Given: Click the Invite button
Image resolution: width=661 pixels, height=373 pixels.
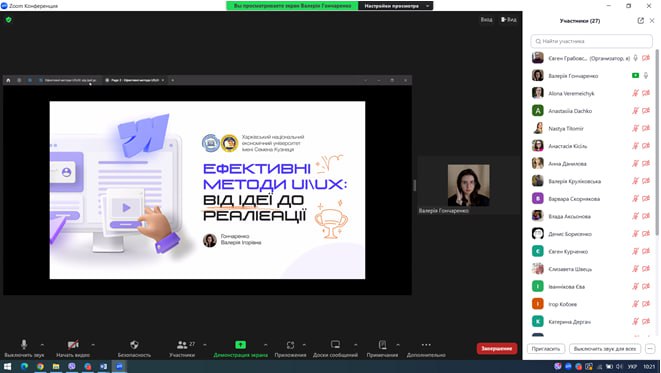Looking at the screenshot, I should pyautogui.click(x=545, y=349).
